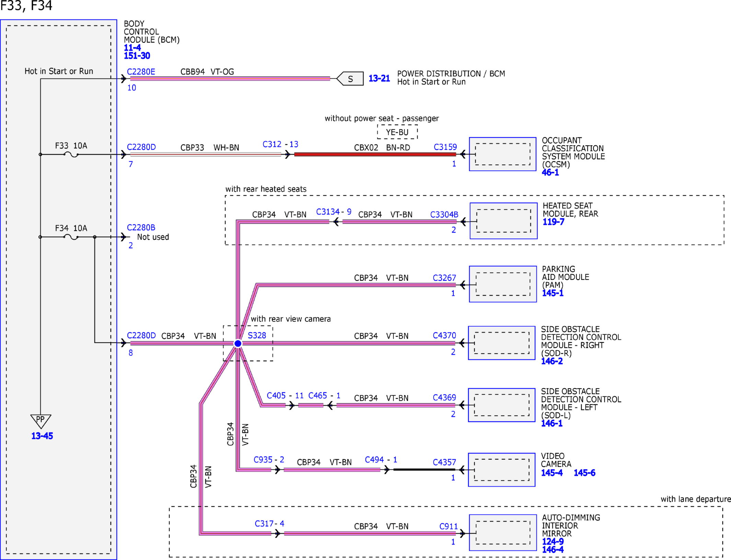Follow the 13-45 reference below PP

(x=42, y=436)
